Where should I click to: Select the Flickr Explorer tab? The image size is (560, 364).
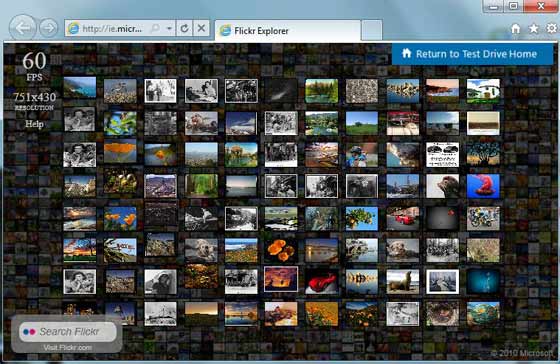click(x=288, y=31)
